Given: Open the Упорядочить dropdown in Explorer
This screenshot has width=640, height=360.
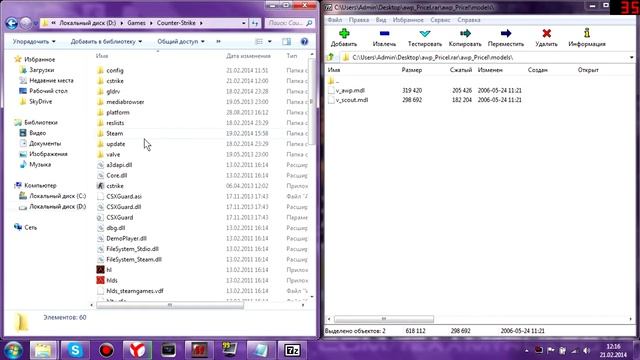Looking at the screenshot, I should tap(34, 42).
